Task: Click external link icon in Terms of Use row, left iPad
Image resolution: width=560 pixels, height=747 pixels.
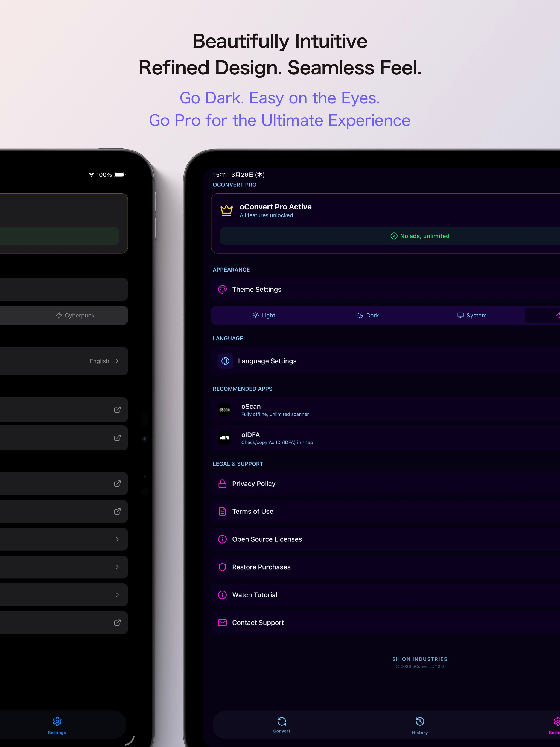Action: coord(117,511)
